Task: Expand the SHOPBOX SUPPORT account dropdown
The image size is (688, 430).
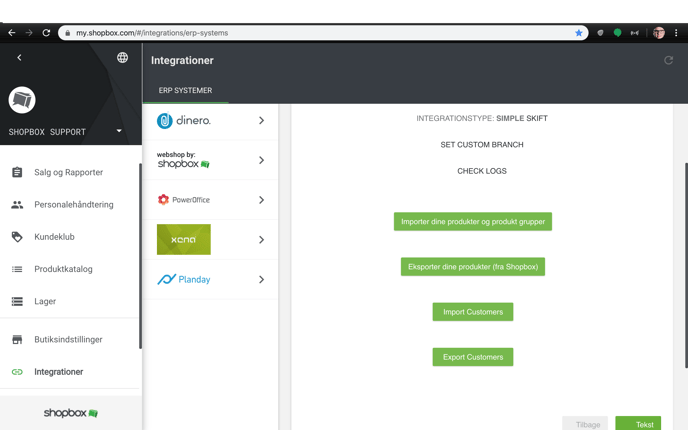Action: [118, 131]
